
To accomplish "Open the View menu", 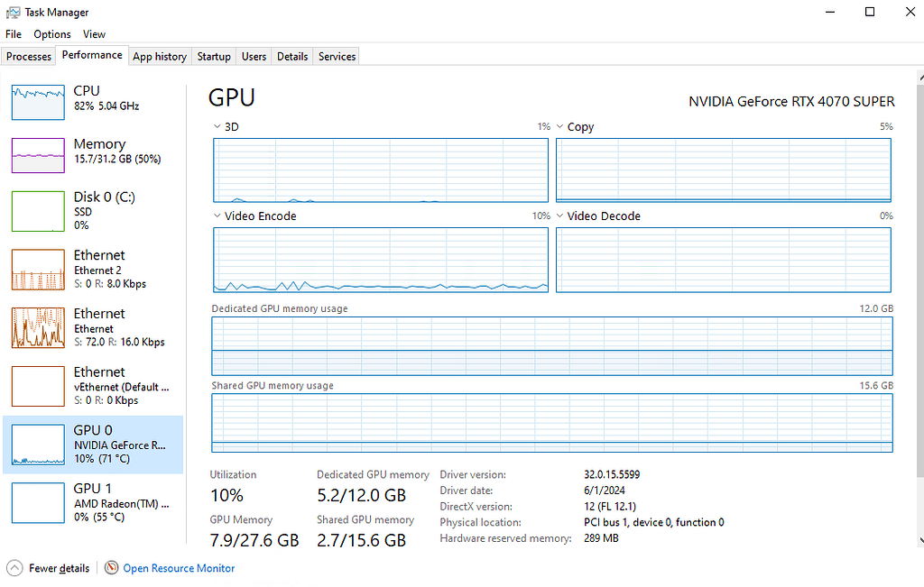I will 94,33.
